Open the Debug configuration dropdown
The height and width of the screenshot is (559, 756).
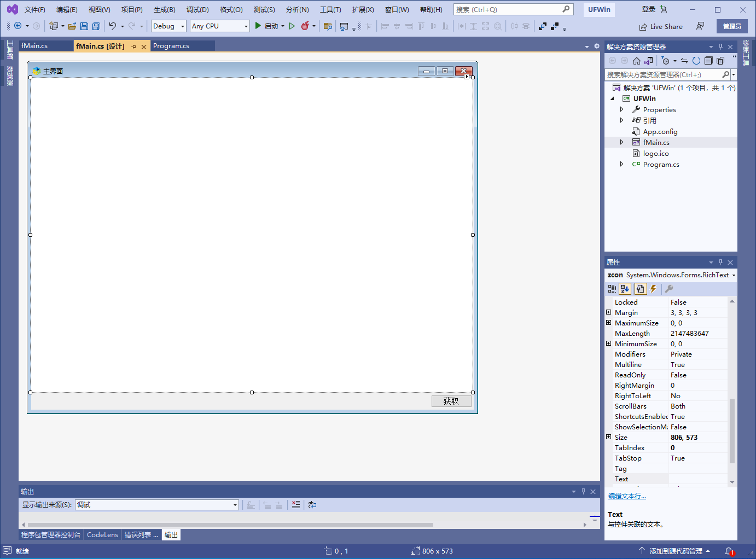pos(168,26)
